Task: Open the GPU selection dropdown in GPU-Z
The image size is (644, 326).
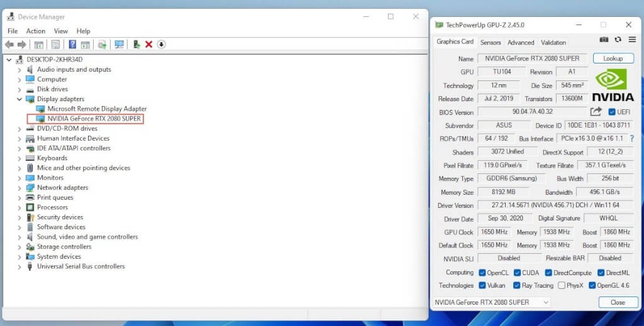Action: point(492,302)
